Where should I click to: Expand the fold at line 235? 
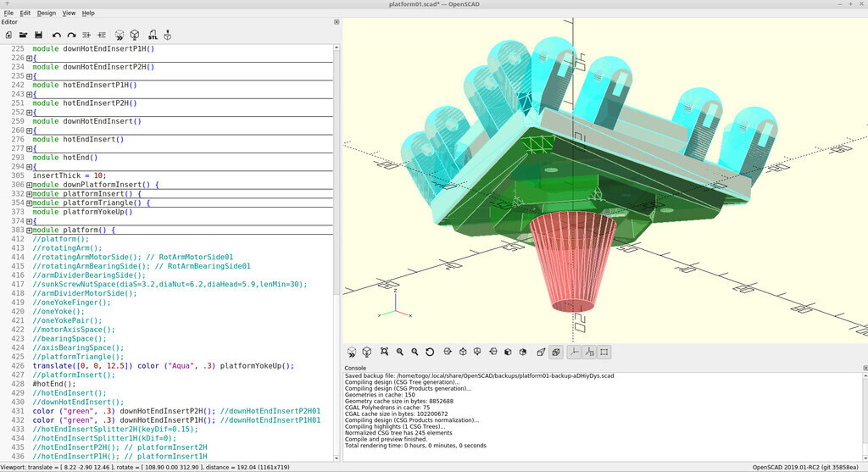[x=30, y=76]
